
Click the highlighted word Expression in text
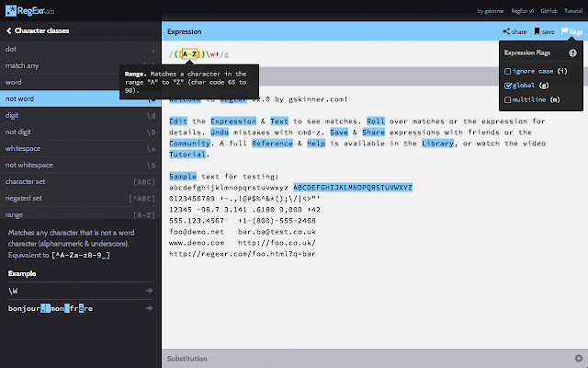pyautogui.click(x=233, y=121)
